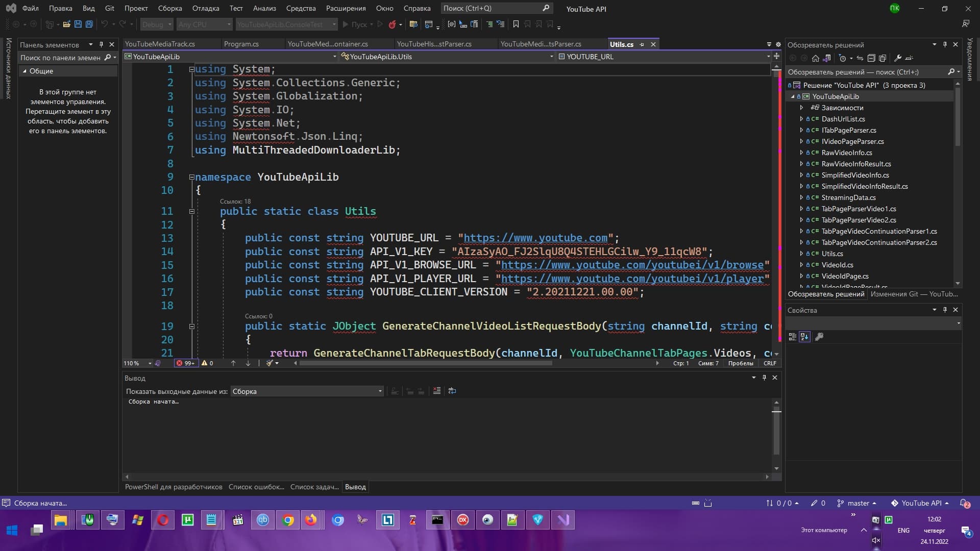The height and width of the screenshot is (551, 980).
Task: Open the Any CPU platform dropdown
Action: [x=204, y=24]
